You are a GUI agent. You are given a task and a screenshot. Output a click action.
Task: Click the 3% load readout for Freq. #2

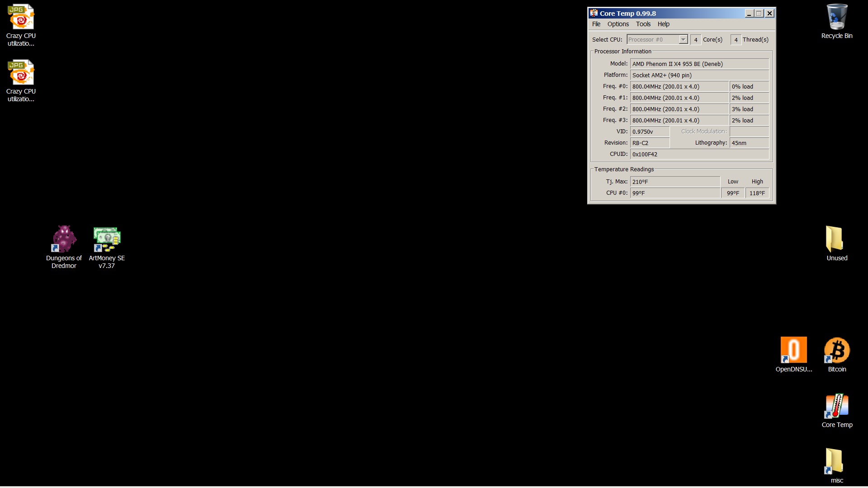coord(749,109)
